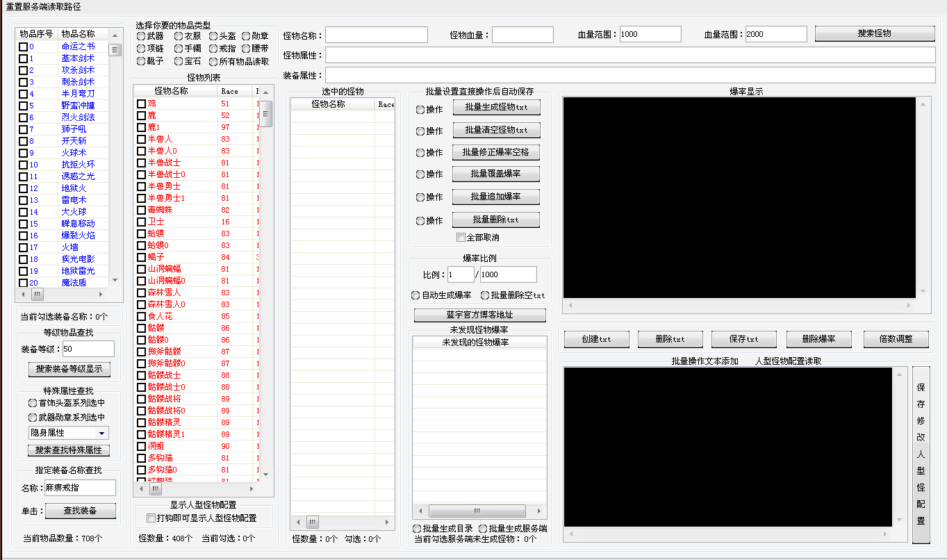This screenshot has height=560, width=947.
Task: Click the 名称 field containing 麻痹戒指
Action: pos(81,488)
